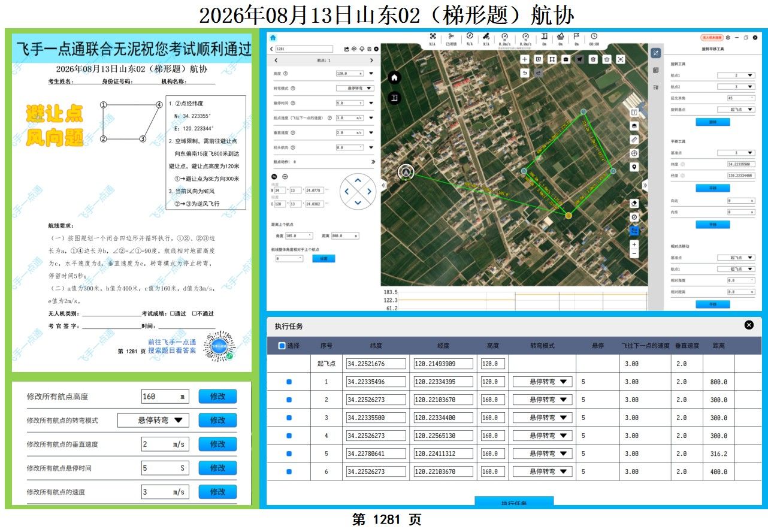Viewport: 768px width, 532px height.
Task: Click 修改 next to all-waypoint height
Action: pyautogui.click(x=217, y=397)
